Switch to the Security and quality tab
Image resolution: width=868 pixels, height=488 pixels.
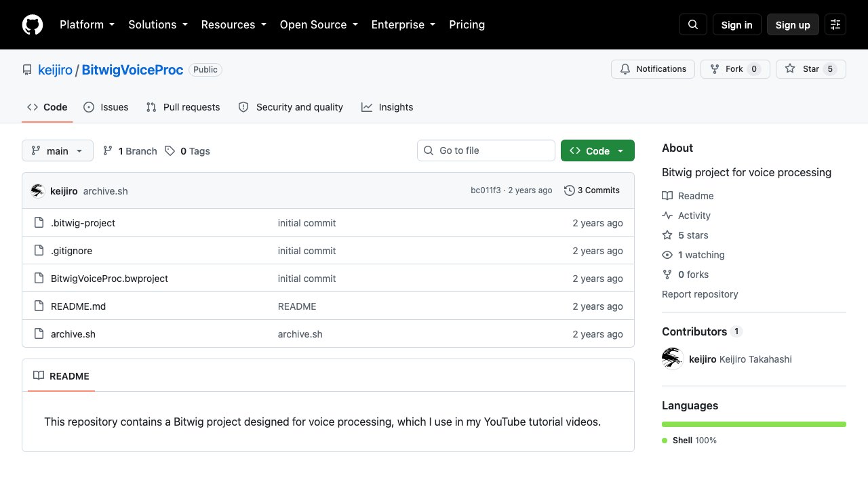point(291,107)
